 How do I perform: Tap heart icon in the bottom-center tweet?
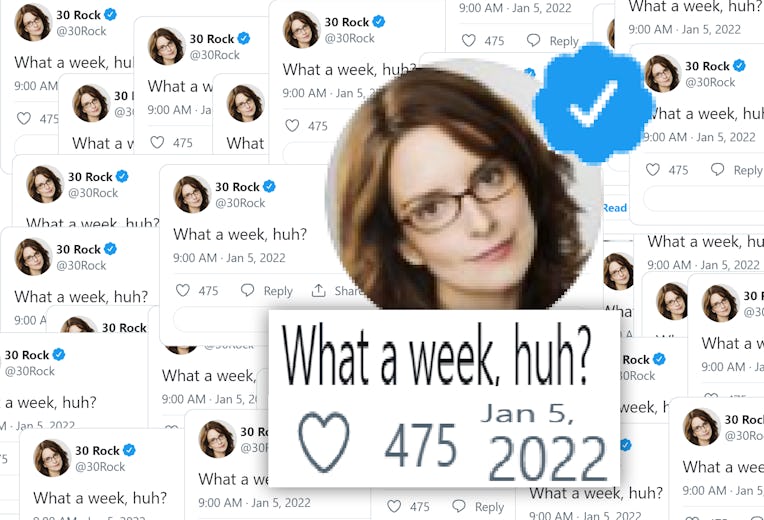[394, 506]
